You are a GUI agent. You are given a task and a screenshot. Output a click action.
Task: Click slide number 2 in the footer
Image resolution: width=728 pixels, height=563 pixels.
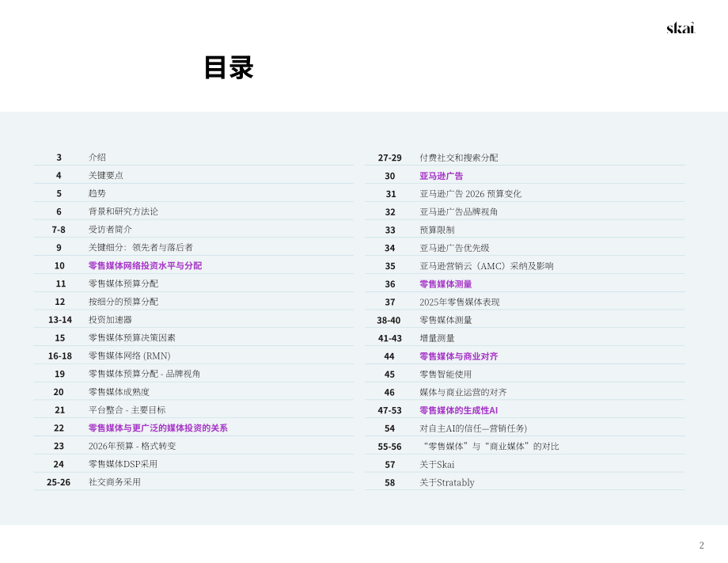pyautogui.click(x=702, y=545)
